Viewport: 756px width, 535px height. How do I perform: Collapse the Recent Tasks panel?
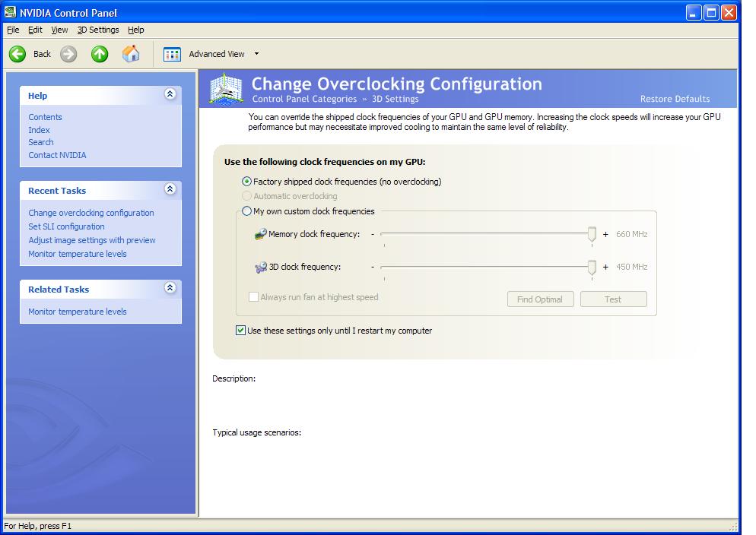coord(170,188)
